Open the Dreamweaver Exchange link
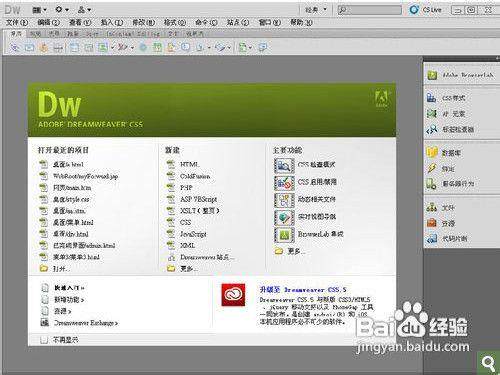 (x=86, y=323)
